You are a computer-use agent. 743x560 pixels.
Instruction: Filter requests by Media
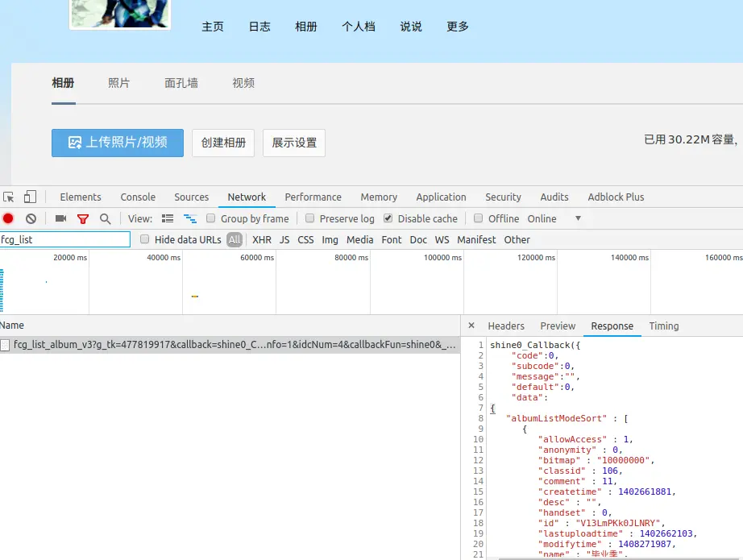click(360, 240)
